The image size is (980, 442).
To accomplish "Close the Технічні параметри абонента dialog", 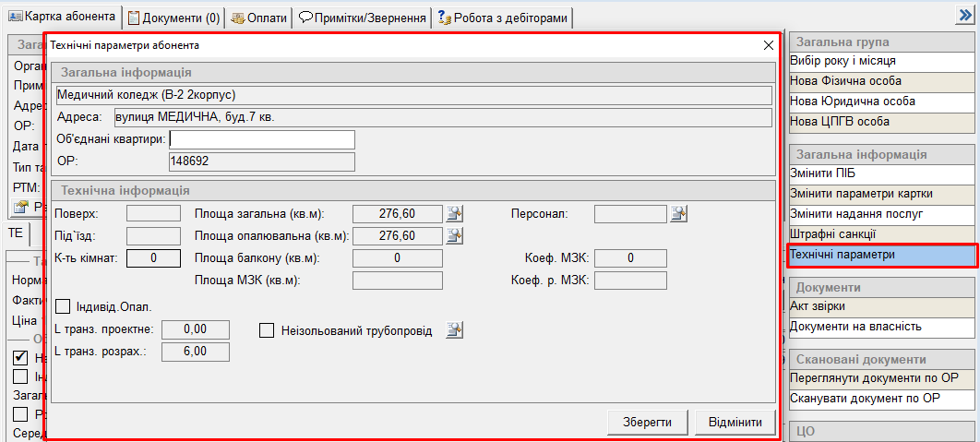I will point(768,45).
